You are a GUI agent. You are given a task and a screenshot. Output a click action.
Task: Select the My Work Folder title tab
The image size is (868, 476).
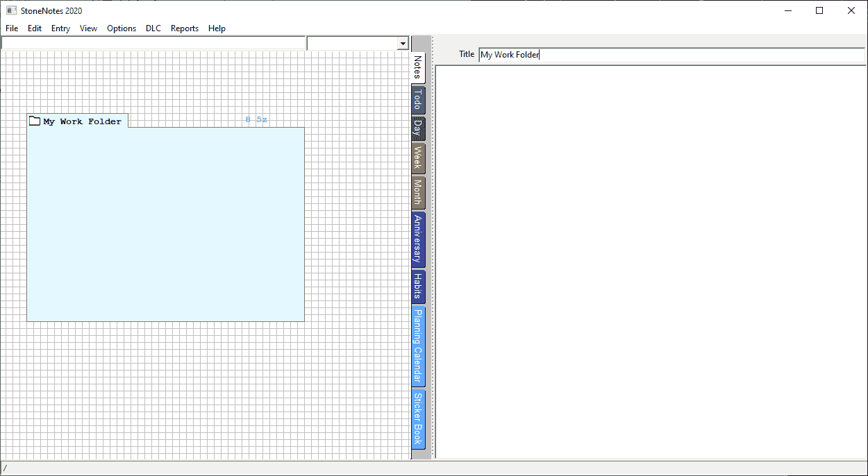(x=78, y=121)
